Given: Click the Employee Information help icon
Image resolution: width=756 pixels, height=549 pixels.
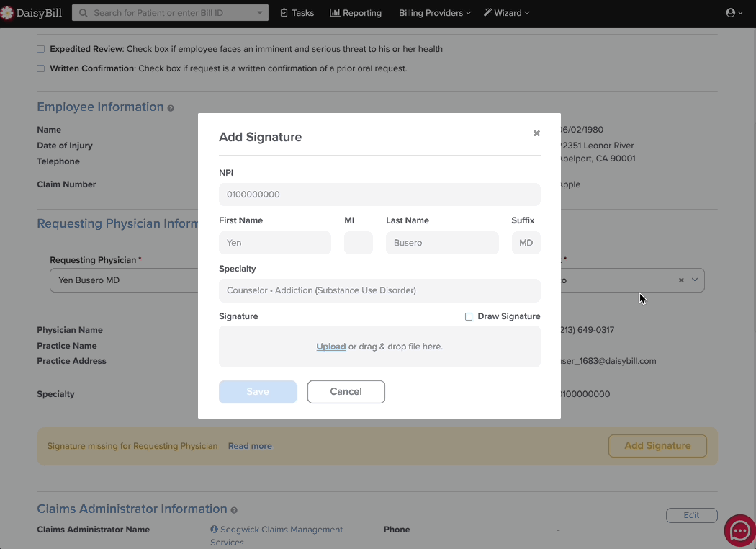Looking at the screenshot, I should (171, 108).
